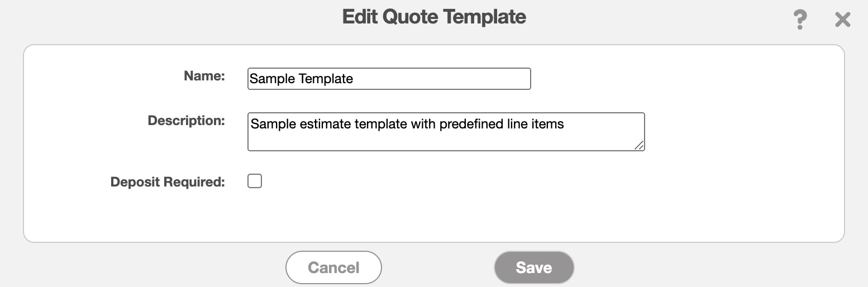This screenshot has width=868, height=287.
Task: Tick the Deposit Required checkbox
Action: [x=255, y=181]
